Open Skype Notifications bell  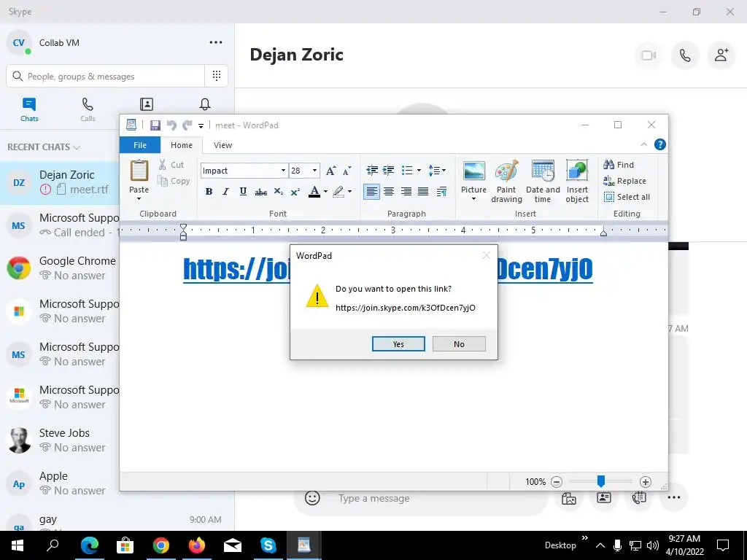(205, 104)
